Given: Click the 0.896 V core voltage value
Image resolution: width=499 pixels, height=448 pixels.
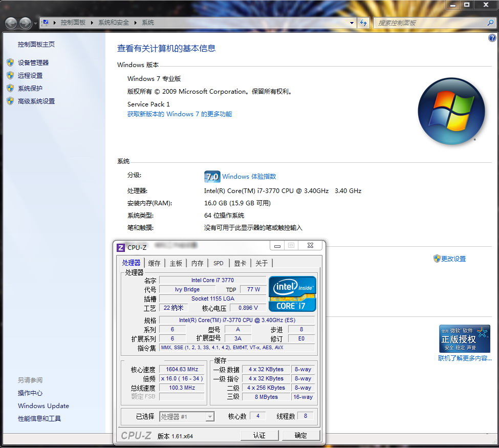Looking at the screenshot, I should [248, 308].
